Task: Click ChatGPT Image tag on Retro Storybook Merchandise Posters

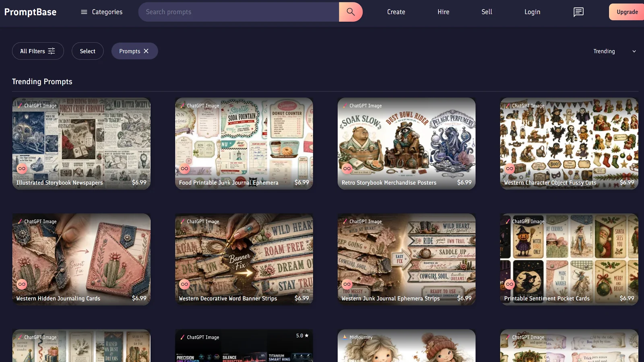Action: pyautogui.click(x=363, y=106)
